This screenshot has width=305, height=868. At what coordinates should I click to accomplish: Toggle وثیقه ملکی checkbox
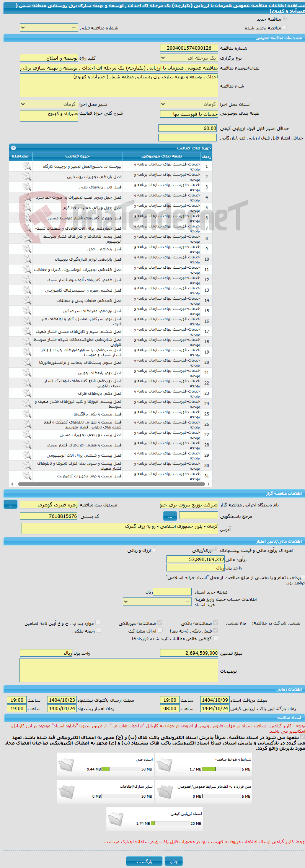coord(98,630)
